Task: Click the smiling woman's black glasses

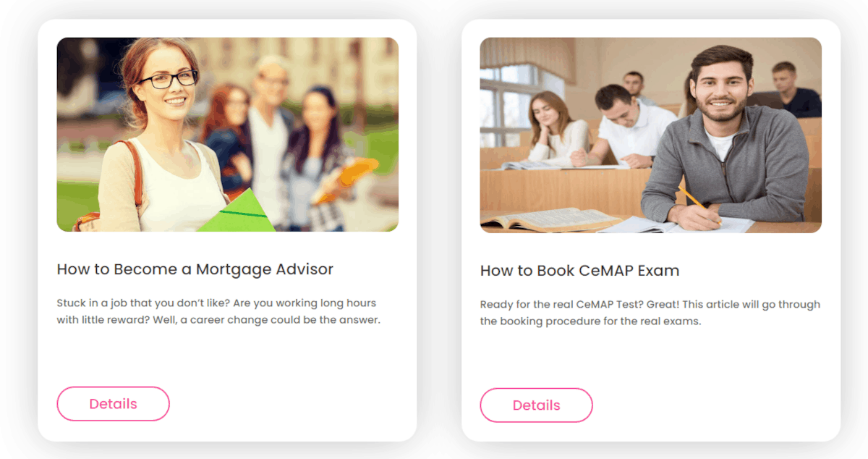Action: [x=168, y=79]
